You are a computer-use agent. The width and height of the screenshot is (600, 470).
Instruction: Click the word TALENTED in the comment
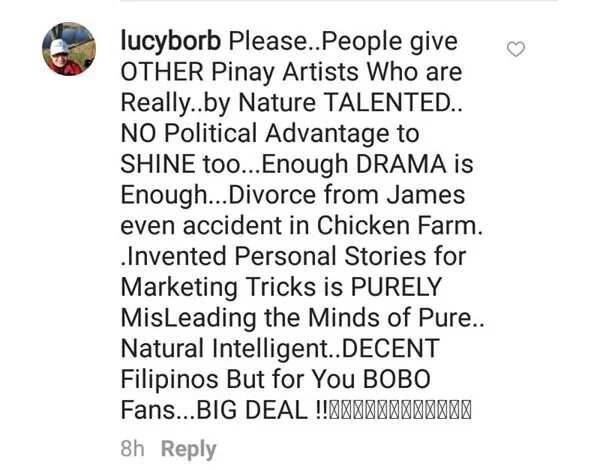[388, 103]
